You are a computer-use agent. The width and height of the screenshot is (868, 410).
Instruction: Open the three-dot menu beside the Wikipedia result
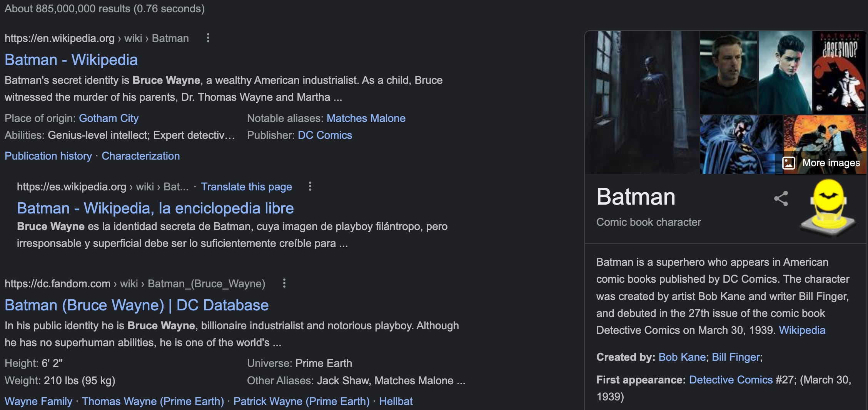(x=208, y=38)
